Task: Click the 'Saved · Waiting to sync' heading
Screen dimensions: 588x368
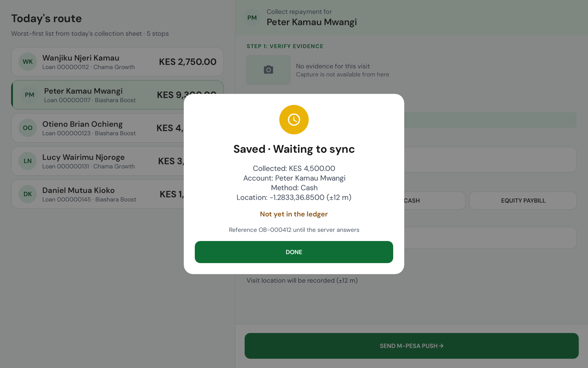Action: click(x=294, y=149)
